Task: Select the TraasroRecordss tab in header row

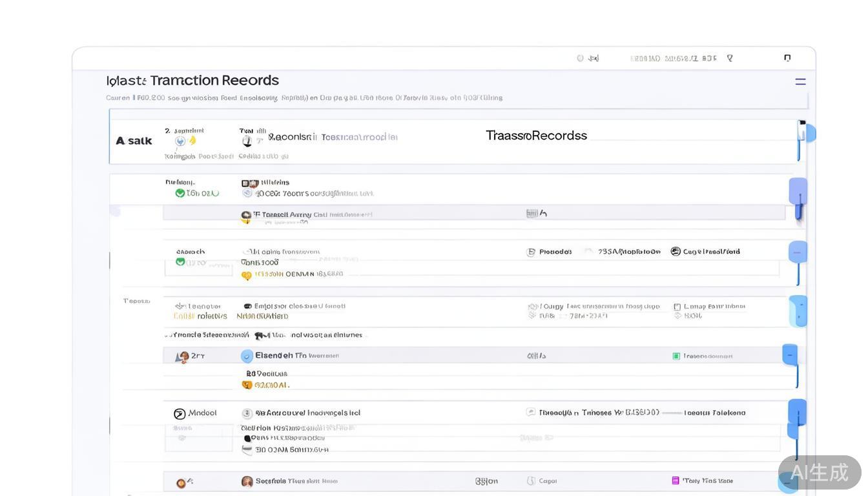Action: click(536, 136)
